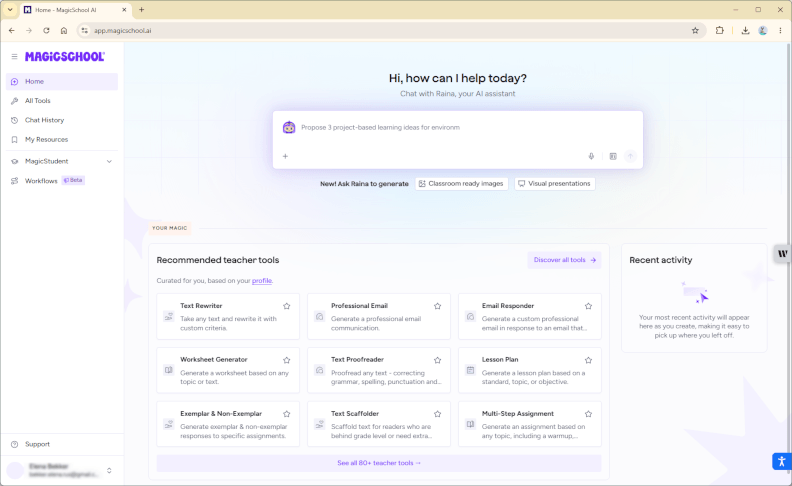792x486 pixels.
Task: Click the Raina assistant avatar icon
Action: (289, 127)
